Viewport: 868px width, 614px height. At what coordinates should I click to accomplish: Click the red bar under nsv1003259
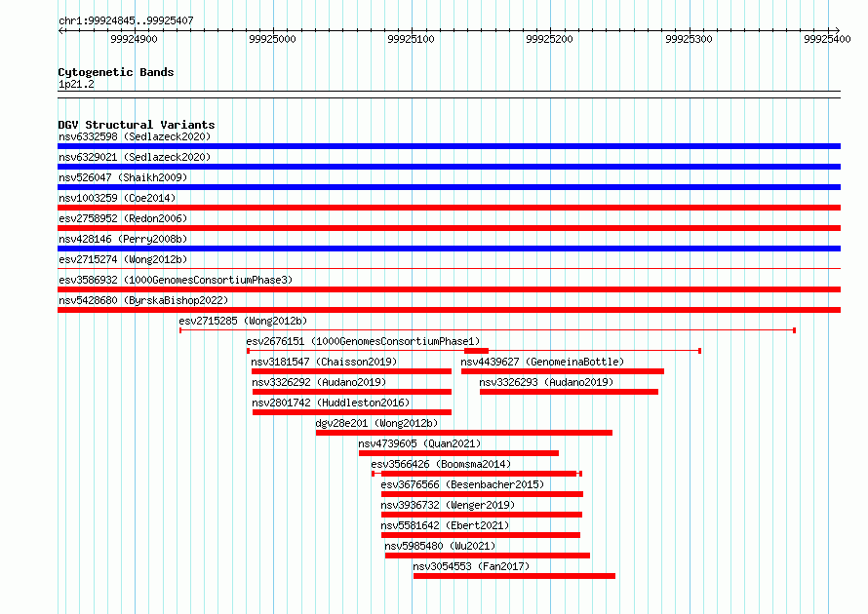(x=449, y=208)
